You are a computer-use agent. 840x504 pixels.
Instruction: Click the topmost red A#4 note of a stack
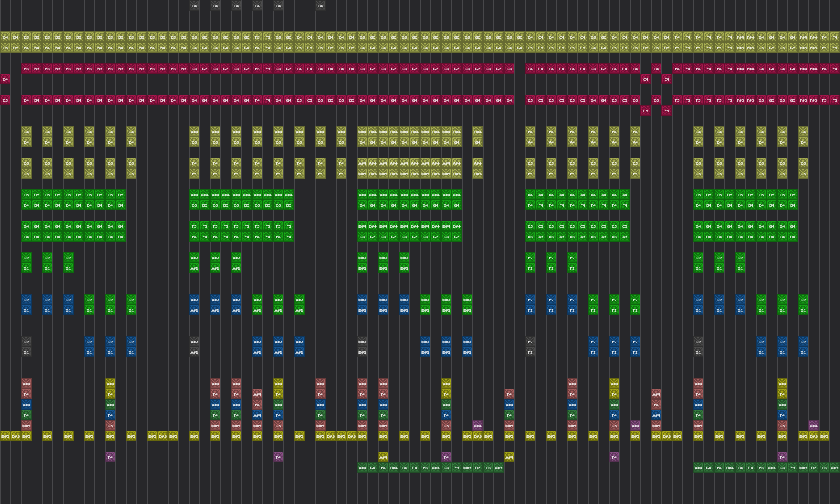coord(26,383)
